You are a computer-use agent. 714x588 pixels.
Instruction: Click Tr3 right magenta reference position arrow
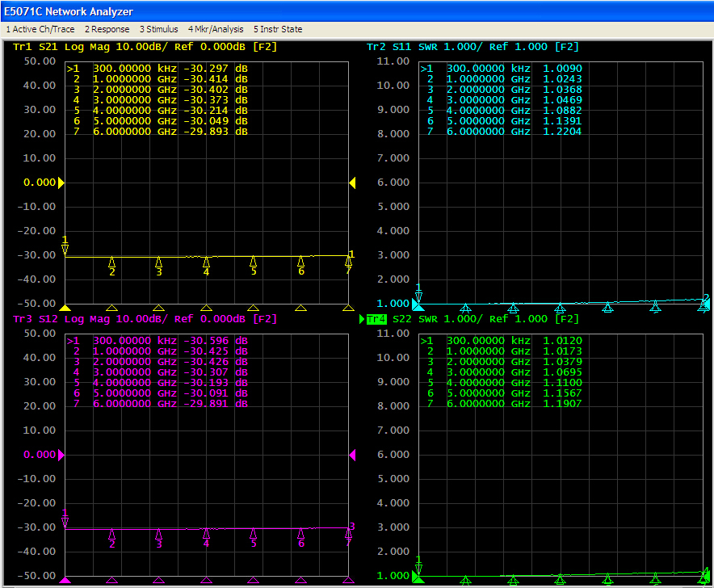352,455
